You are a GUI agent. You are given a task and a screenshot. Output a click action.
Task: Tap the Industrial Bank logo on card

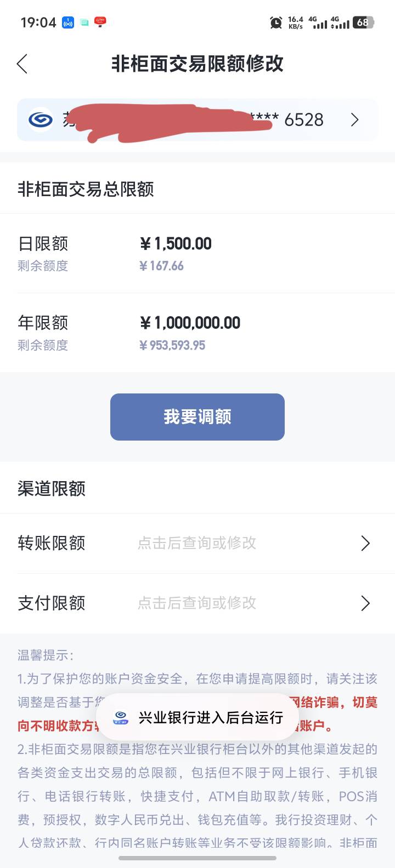click(41, 119)
